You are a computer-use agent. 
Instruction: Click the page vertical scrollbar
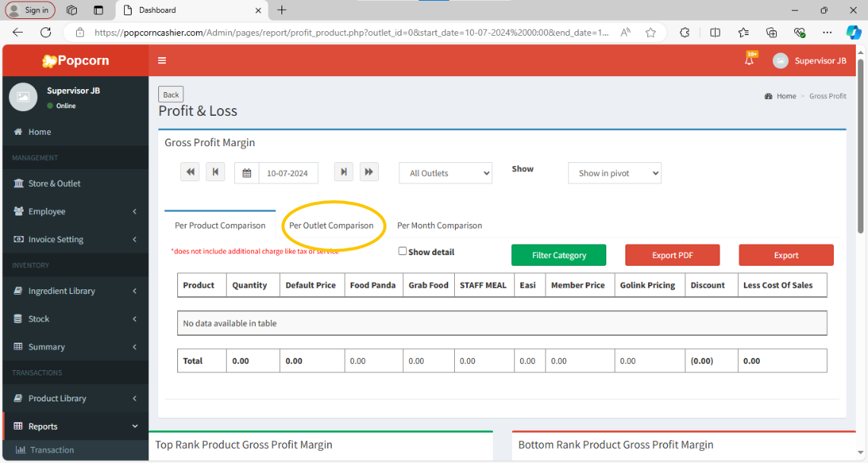pos(860,145)
